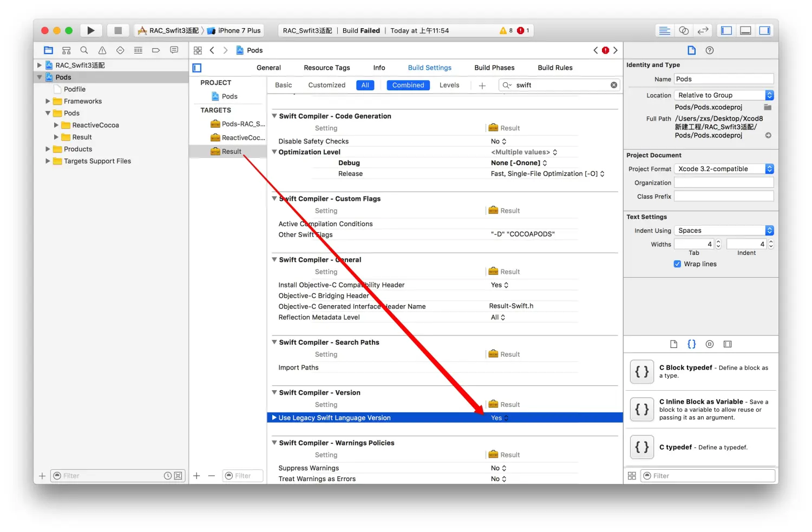Viewport: 812px width, 532px height.
Task: Expand the Products folder
Action: click(x=48, y=149)
